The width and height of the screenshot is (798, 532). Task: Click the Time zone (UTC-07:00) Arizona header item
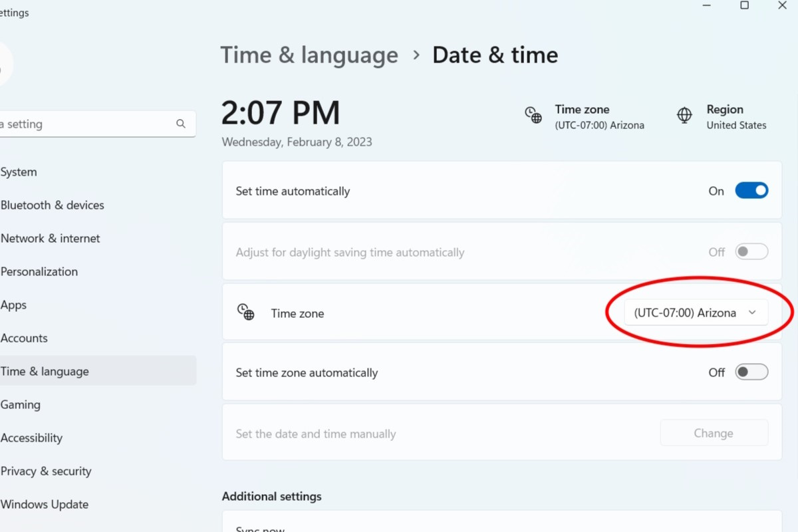point(585,116)
